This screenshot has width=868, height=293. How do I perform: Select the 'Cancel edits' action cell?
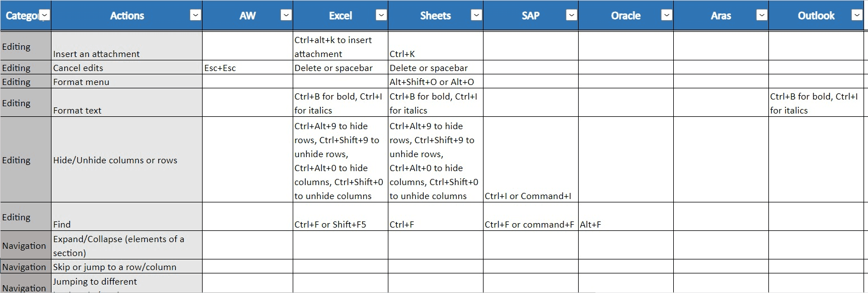coord(127,68)
